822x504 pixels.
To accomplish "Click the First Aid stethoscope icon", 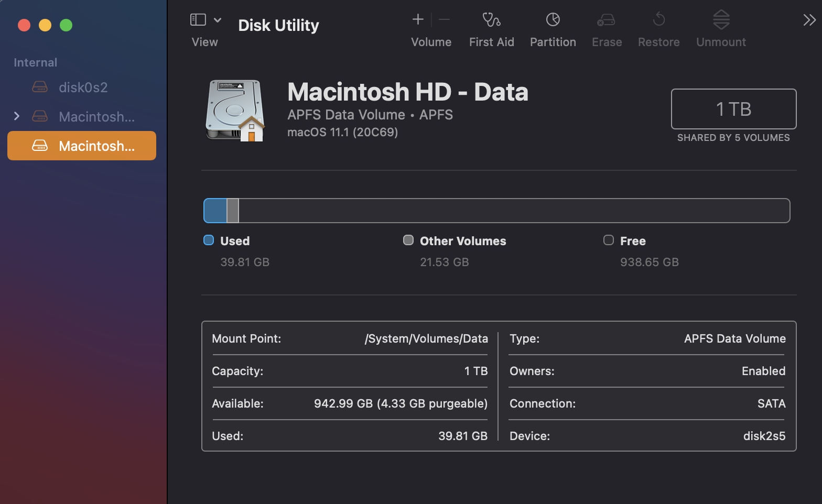I will coord(491,20).
